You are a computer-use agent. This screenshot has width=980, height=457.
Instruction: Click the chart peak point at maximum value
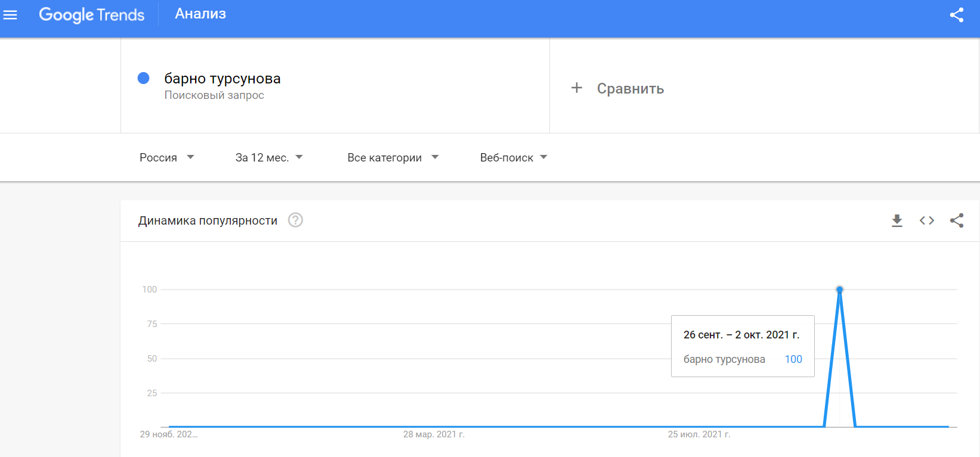click(840, 289)
